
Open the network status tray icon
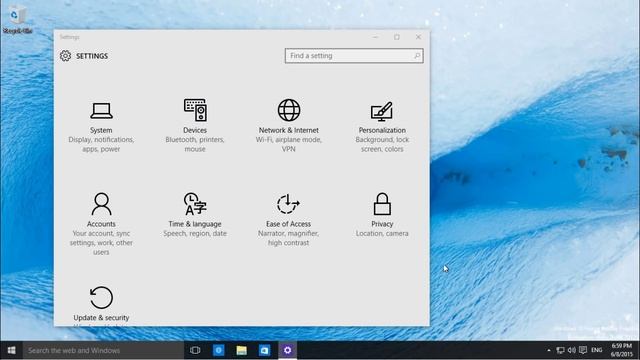tap(560, 350)
